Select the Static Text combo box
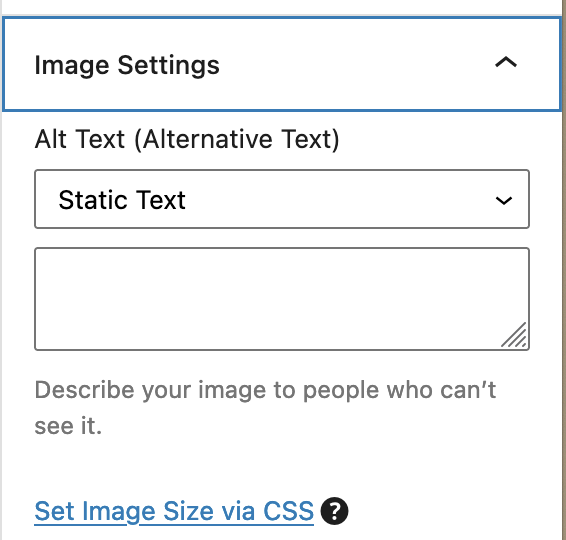 tap(282, 199)
